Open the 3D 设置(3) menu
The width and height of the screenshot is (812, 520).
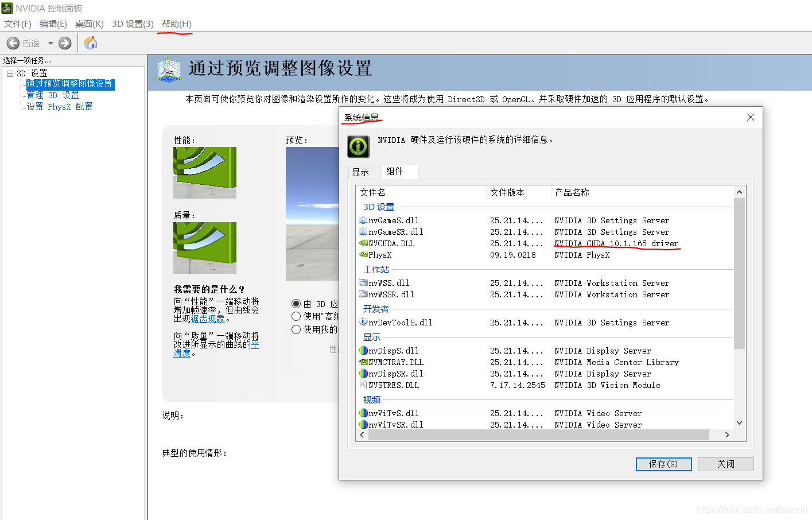(x=133, y=24)
